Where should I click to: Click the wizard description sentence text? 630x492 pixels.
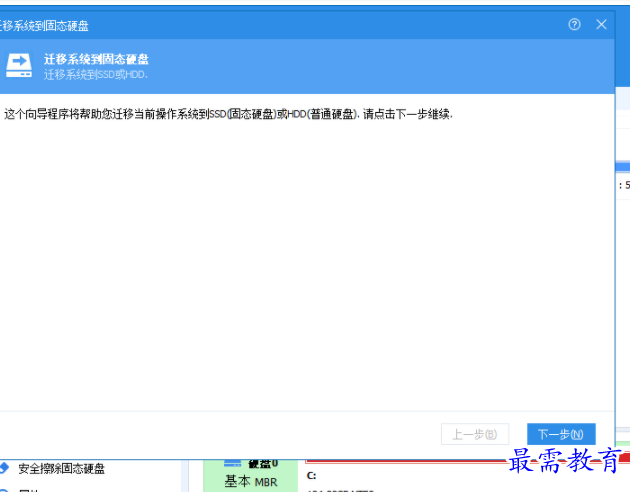[228, 114]
